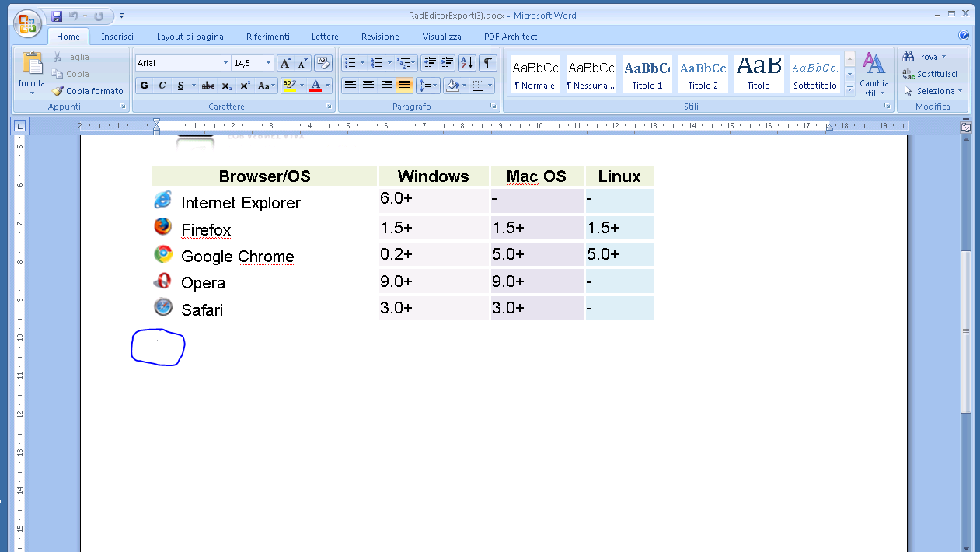Save the document from quick access toolbar
This screenshot has height=552, width=980.
coord(57,16)
